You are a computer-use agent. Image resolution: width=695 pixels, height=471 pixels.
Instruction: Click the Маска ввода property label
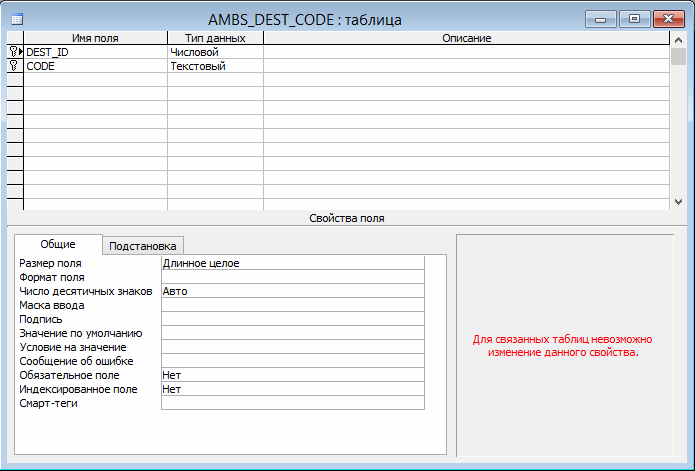pos(52,305)
